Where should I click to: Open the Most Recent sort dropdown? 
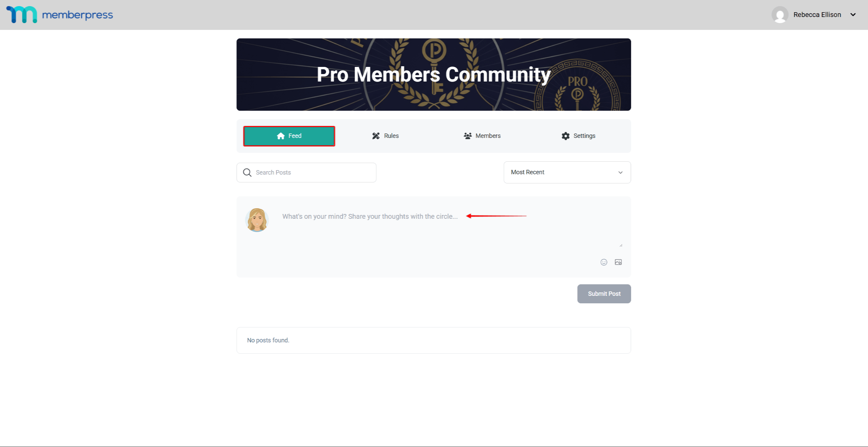pos(567,172)
